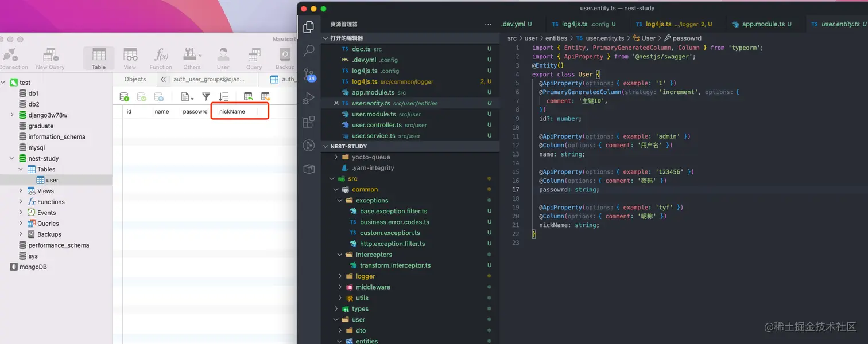
Task: Click the begin transaction icon in Navicat
Action: [x=124, y=97]
